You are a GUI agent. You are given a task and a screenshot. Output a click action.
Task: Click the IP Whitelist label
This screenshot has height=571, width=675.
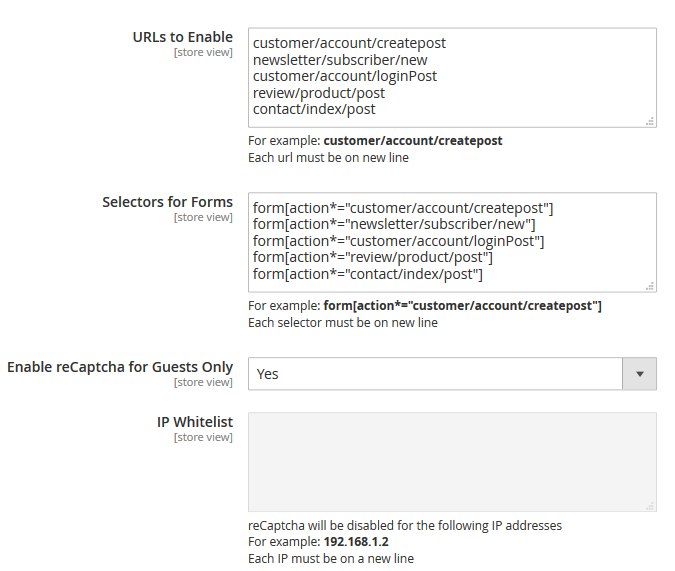[195, 422]
